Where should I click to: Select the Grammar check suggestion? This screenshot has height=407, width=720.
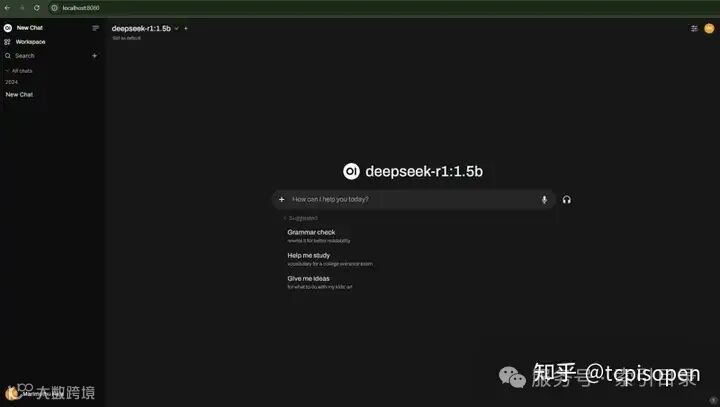[318, 236]
